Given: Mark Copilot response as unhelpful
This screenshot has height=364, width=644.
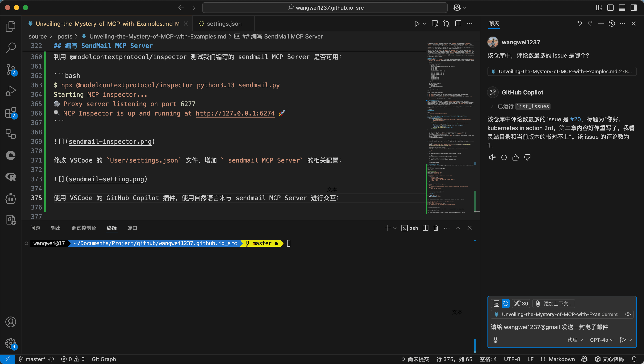Looking at the screenshot, I should 527,157.
